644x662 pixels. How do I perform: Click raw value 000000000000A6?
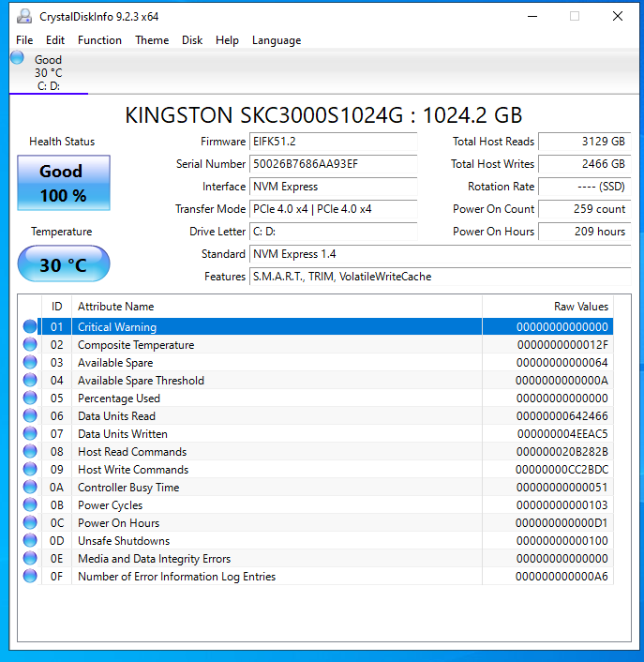[x=562, y=577]
